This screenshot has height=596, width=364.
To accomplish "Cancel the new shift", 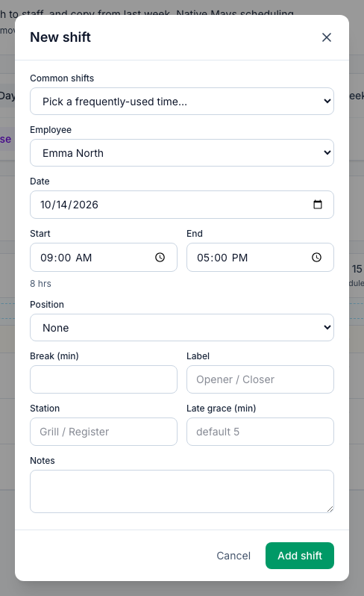I will (x=233, y=556).
